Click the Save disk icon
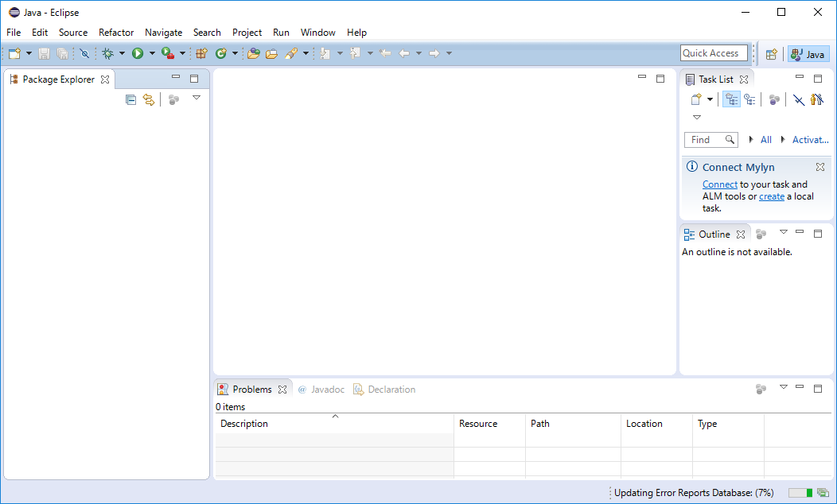The width and height of the screenshot is (837, 504). (45, 53)
